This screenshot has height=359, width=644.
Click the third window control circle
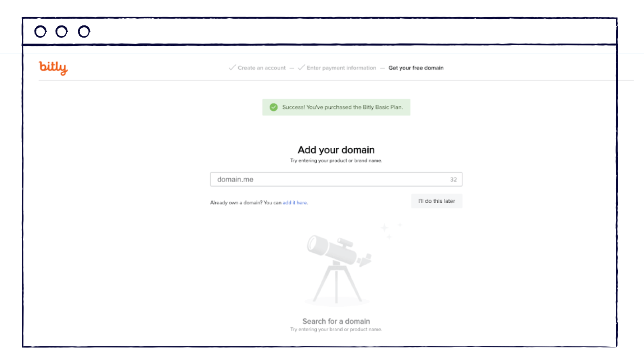click(84, 31)
